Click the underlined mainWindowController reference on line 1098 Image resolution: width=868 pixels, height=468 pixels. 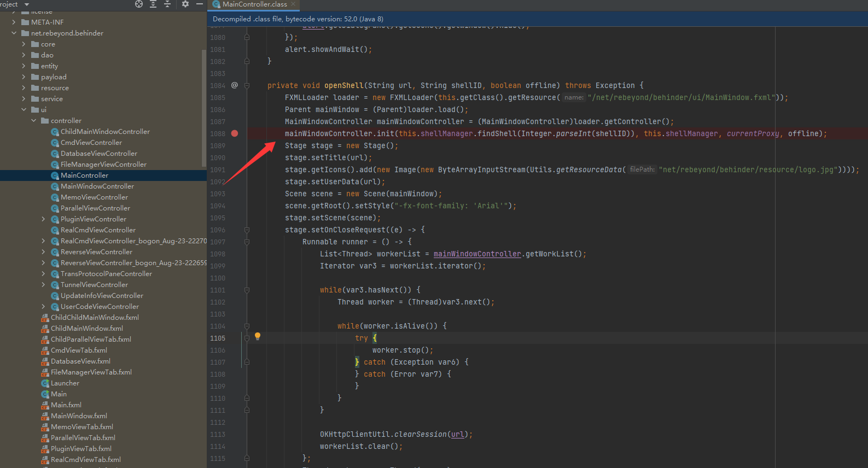(477, 254)
